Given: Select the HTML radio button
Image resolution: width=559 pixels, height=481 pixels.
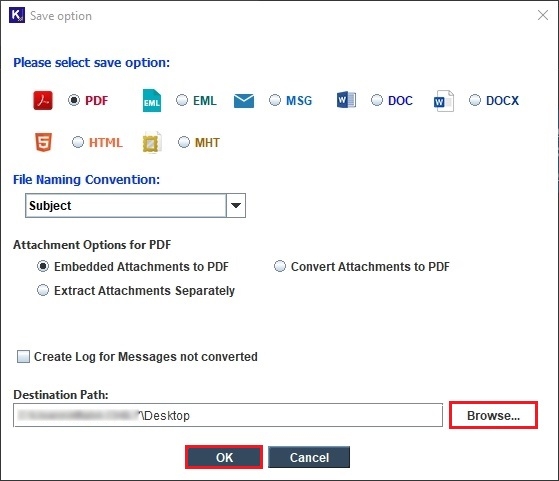Looking at the screenshot, I should [78, 142].
